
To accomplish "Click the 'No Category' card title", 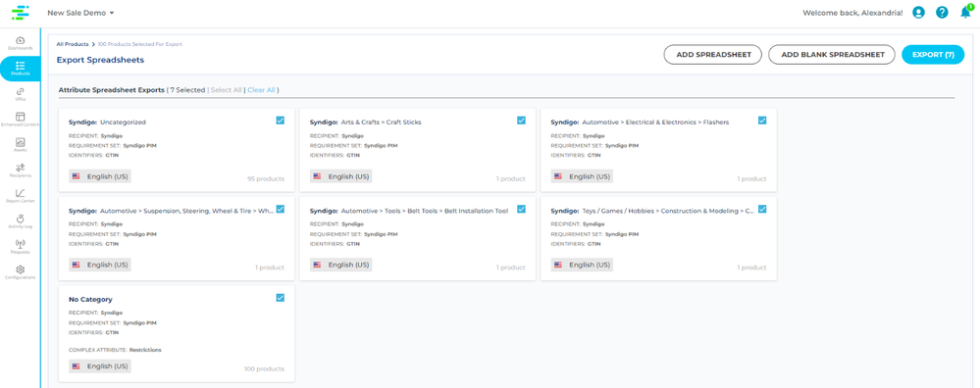I will (90, 300).
